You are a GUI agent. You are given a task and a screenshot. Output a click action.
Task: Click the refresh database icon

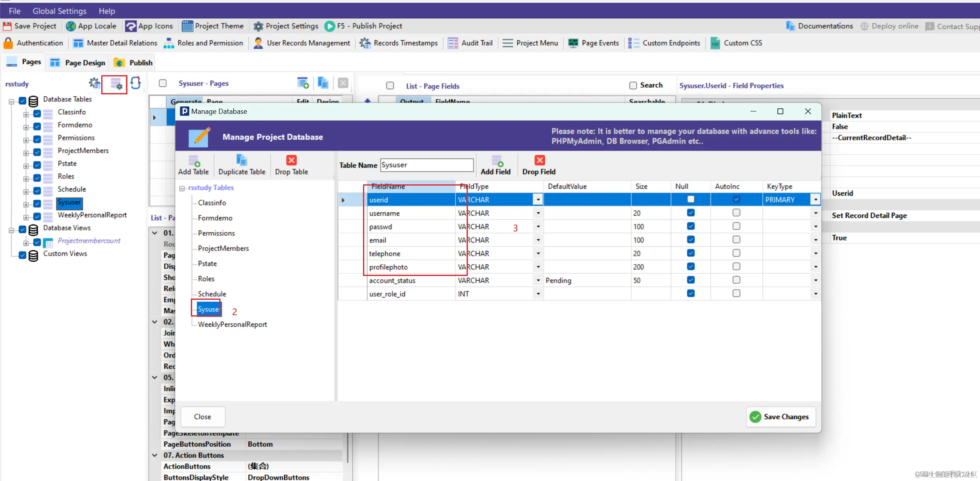tap(136, 83)
